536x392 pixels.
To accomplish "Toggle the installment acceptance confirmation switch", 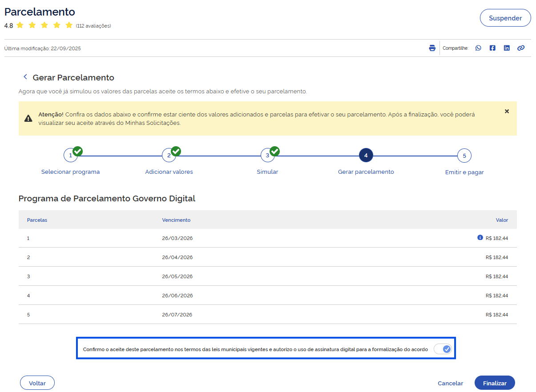I will [x=443, y=349].
